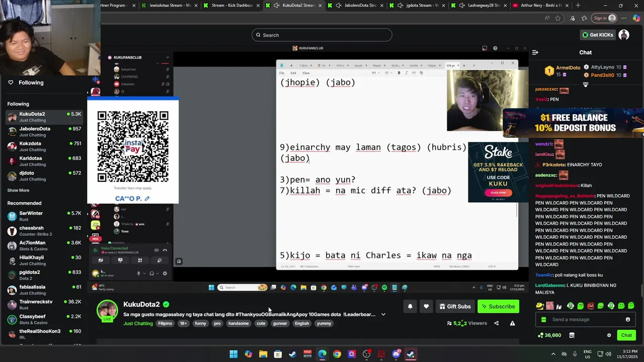Expand the stream title dropdown arrow
Screen dimensions: 644x362
coord(383,314)
